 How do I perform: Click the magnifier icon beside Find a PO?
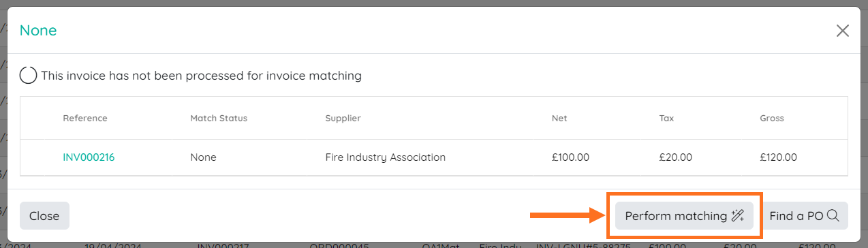[x=833, y=216]
